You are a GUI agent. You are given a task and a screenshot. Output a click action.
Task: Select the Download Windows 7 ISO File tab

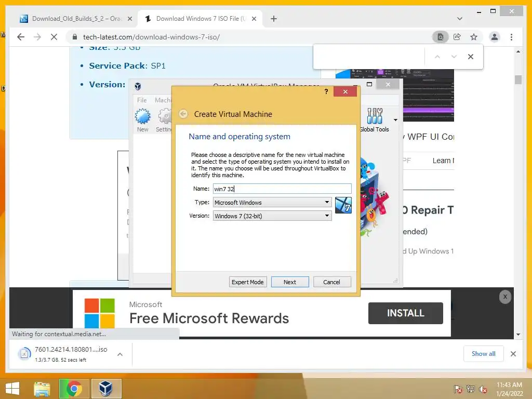(200, 19)
